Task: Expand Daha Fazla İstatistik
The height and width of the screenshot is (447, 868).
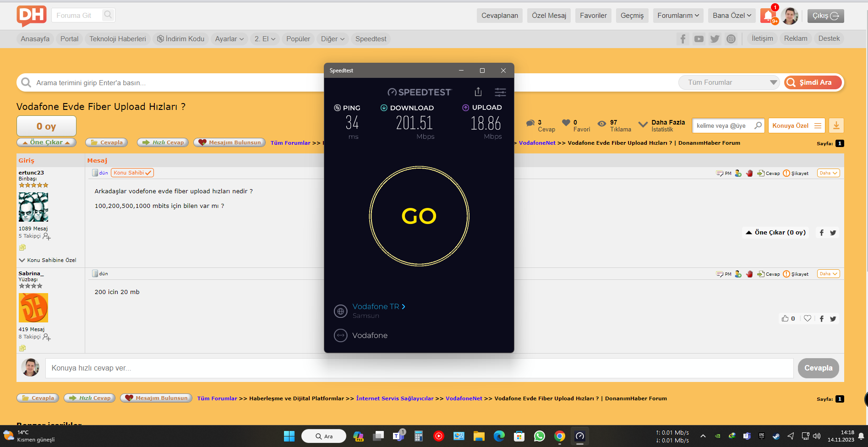Action: click(x=662, y=125)
